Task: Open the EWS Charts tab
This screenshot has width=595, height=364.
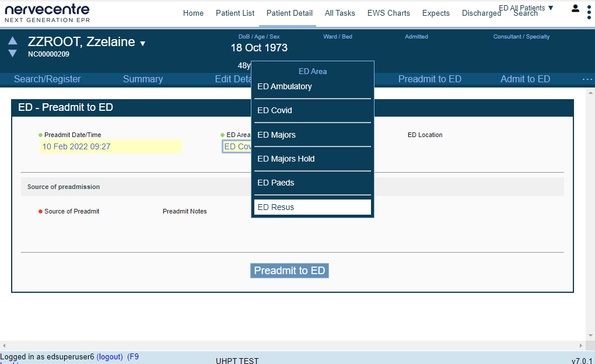Action: pyautogui.click(x=388, y=13)
